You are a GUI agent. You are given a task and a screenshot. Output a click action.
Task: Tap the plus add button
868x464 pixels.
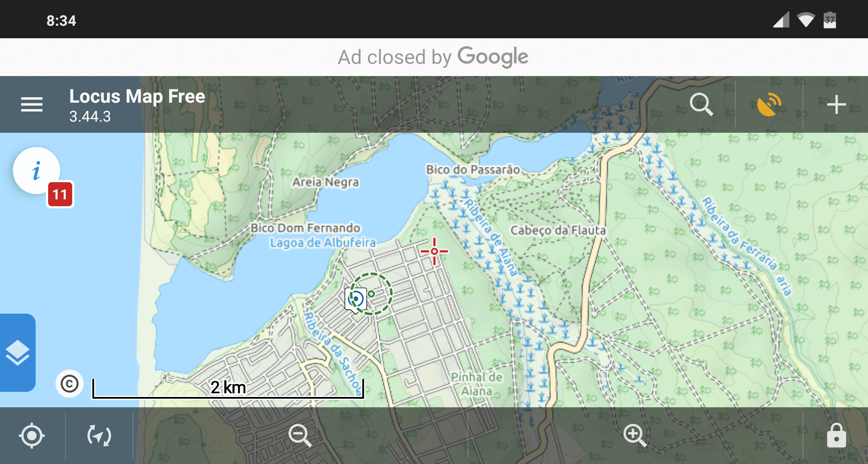(836, 104)
